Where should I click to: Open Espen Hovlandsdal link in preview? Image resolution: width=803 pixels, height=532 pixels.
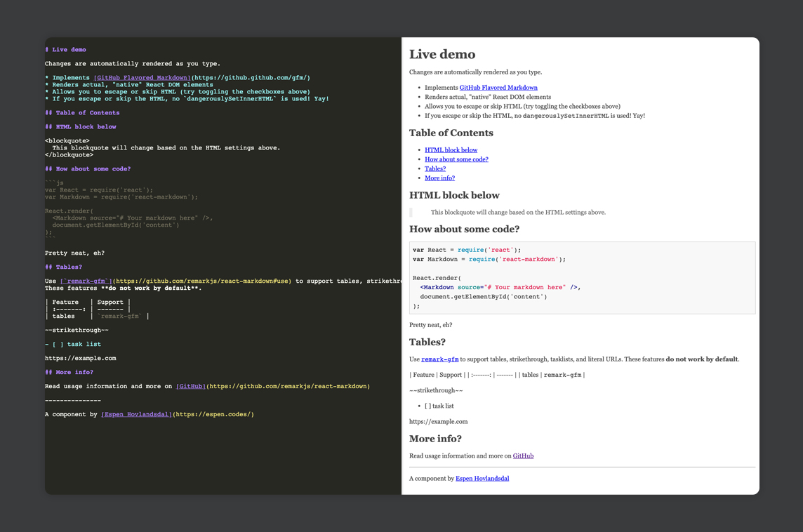(482, 478)
